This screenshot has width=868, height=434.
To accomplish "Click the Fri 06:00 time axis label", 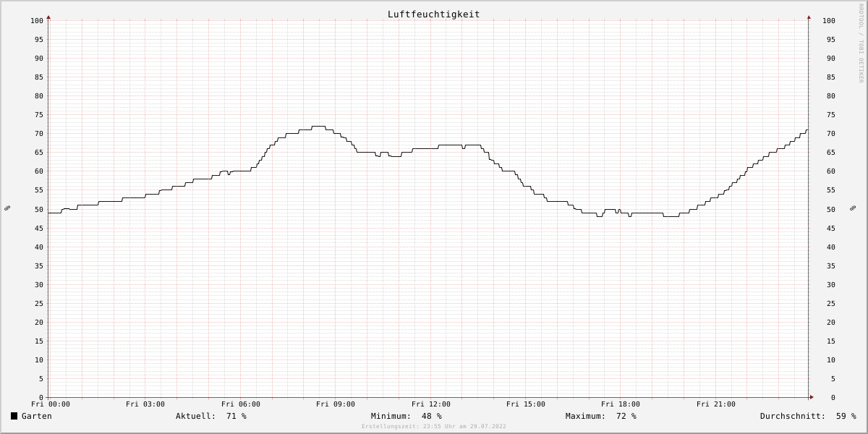I will click(x=241, y=404).
